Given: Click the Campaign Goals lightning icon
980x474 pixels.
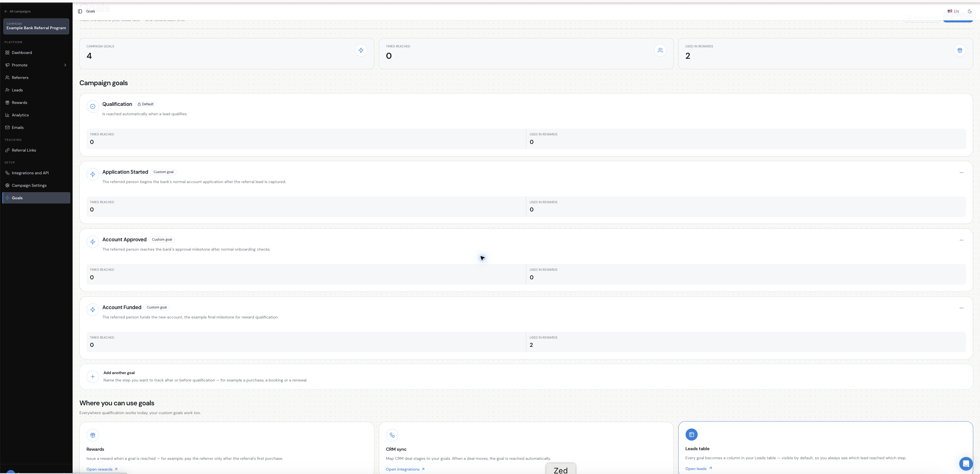Looking at the screenshot, I should 361,50.
